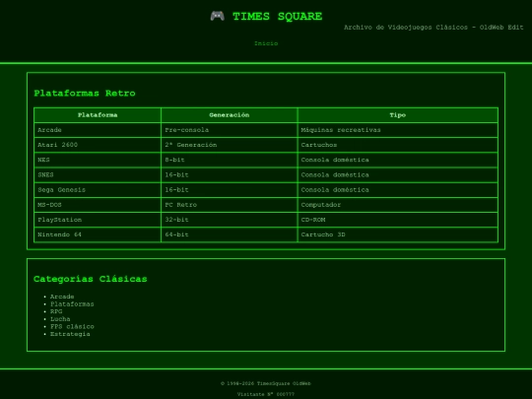The height and width of the screenshot is (399, 532).
Task: Click the 64-bit generation cell
Action: pos(229,234)
